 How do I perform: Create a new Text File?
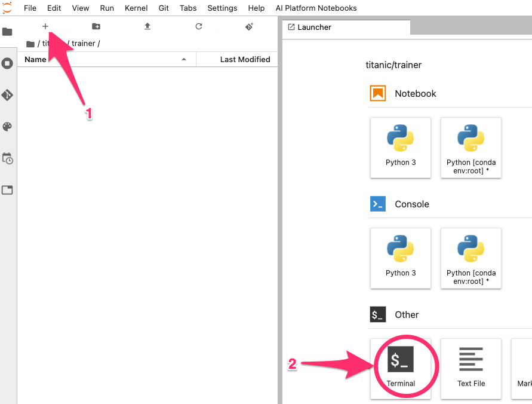pos(471,365)
